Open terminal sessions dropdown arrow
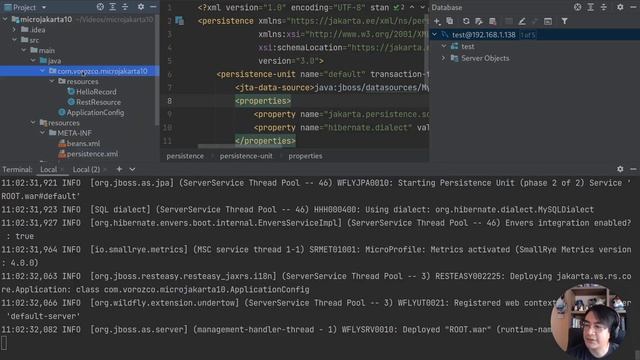This screenshot has width=640, height=360. point(132,169)
